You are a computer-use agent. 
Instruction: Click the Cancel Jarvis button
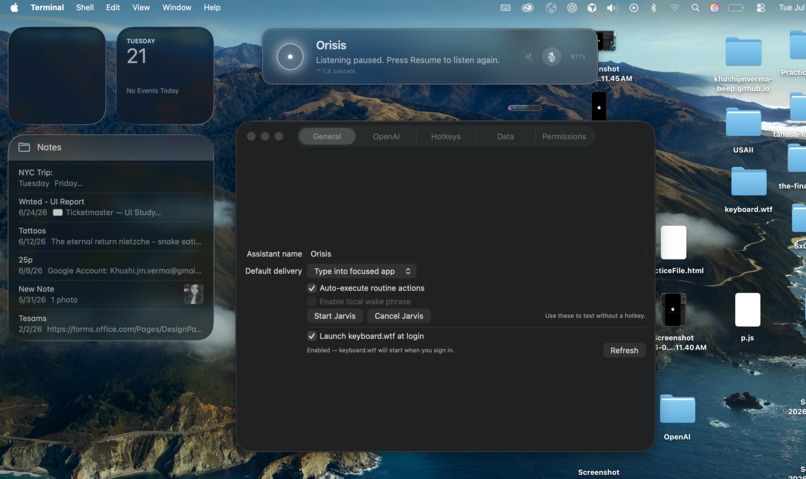point(399,316)
